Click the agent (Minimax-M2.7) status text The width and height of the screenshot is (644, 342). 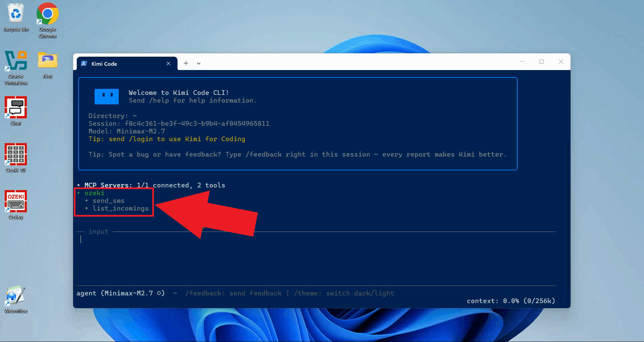coord(120,293)
